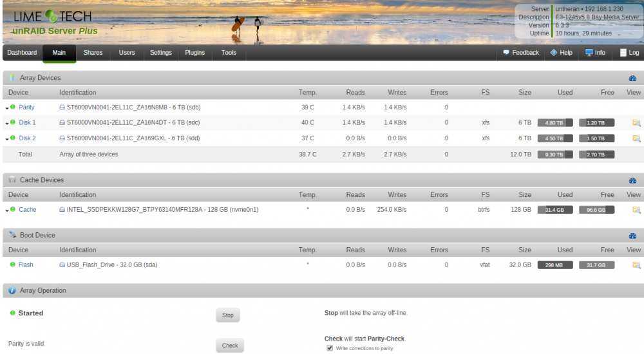Browse Disk 1 with its folder view icon
The width and height of the screenshot is (644, 354).
[x=636, y=123]
